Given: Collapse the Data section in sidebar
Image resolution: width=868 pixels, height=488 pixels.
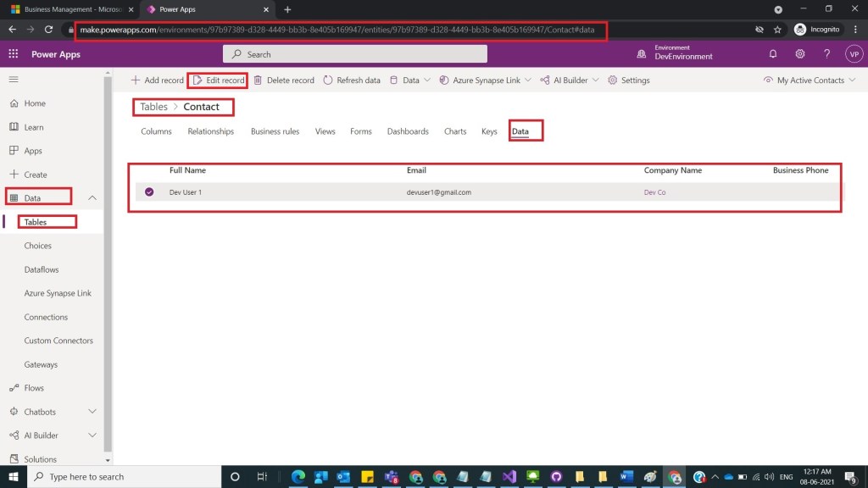Looking at the screenshot, I should [92, 198].
